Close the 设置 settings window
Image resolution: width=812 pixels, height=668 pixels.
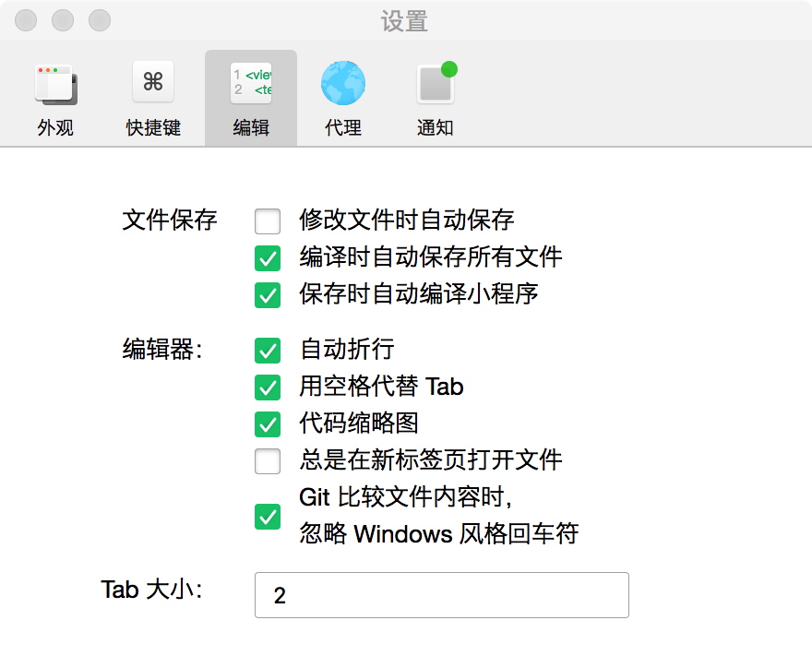(25, 19)
